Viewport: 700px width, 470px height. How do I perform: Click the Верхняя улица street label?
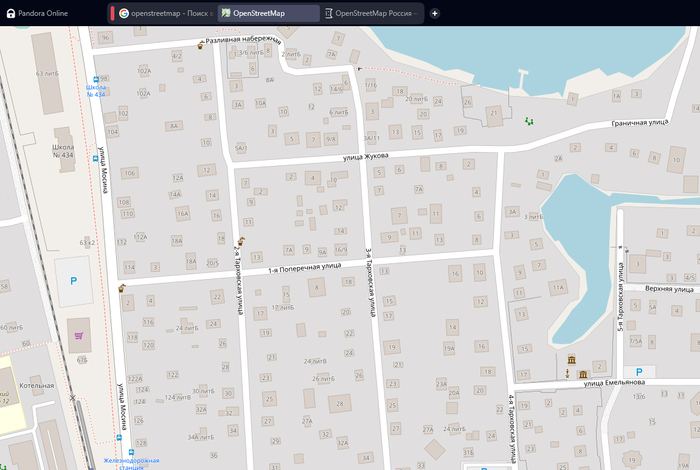pyautogui.click(x=670, y=288)
